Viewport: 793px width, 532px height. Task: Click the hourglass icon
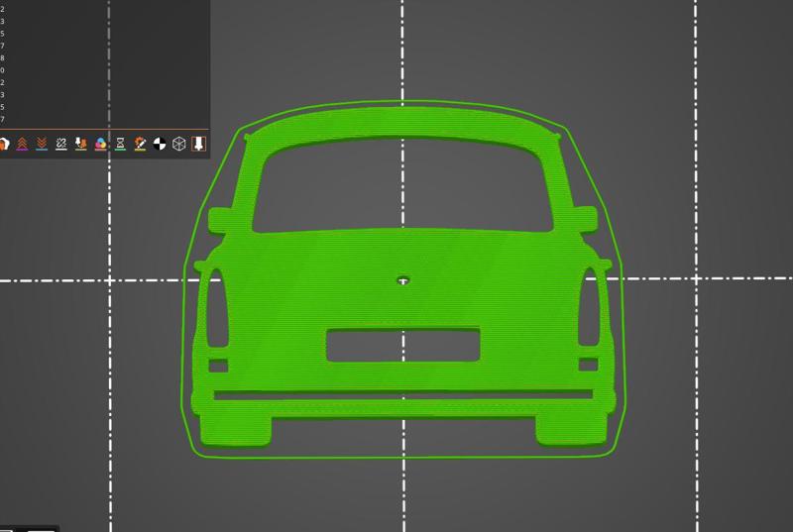pyautogui.click(x=120, y=144)
